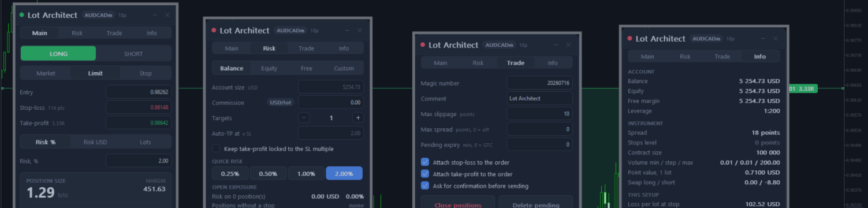Set quick risk to 0.50%
The image size is (868, 208).
268,173
